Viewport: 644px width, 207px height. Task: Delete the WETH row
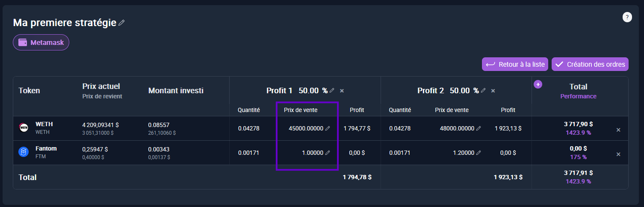pos(618,130)
